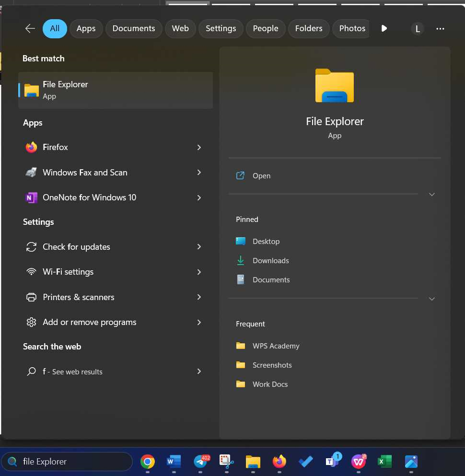Click the WPS Office taskbar icon

click(358, 462)
